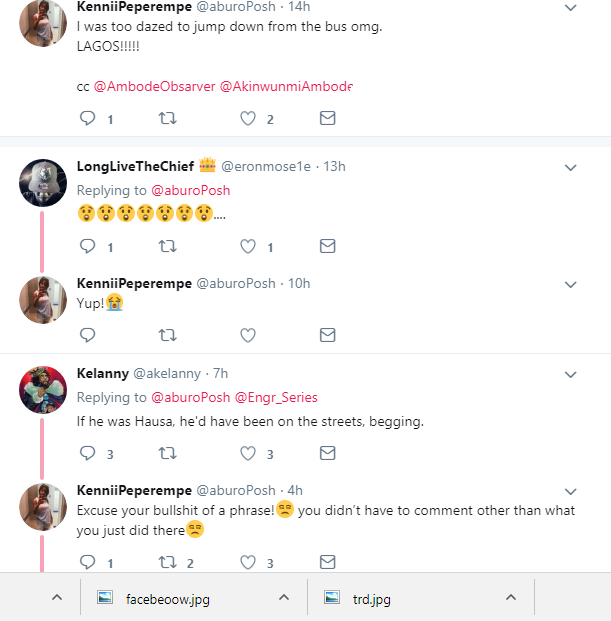Retweet Kelanny's tweet
Screen dimensions: 611x621
click(168, 453)
